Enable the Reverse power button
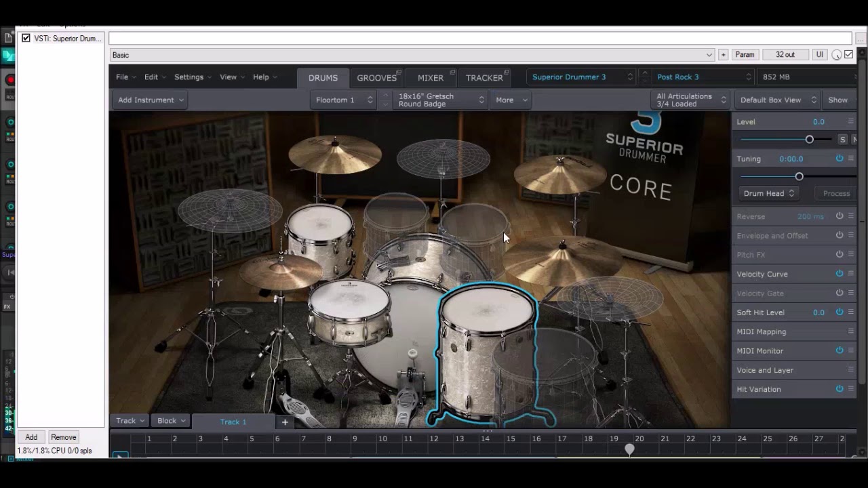This screenshot has width=868, height=488. (840, 216)
